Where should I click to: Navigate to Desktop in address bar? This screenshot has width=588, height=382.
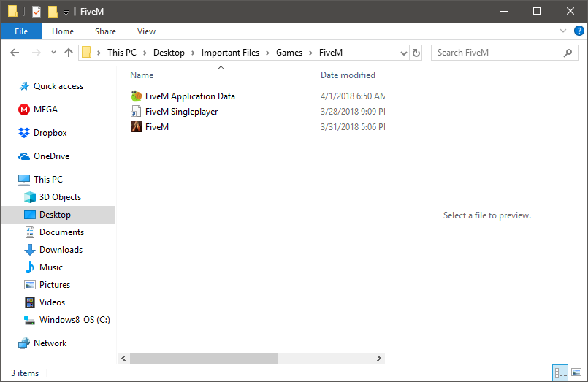[x=169, y=53]
